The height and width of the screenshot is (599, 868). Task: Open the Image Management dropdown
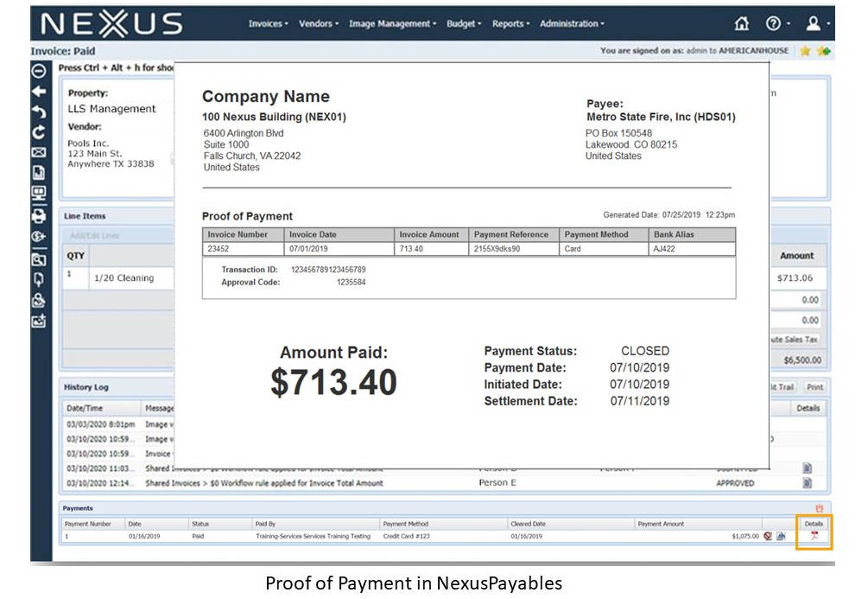pyautogui.click(x=392, y=23)
